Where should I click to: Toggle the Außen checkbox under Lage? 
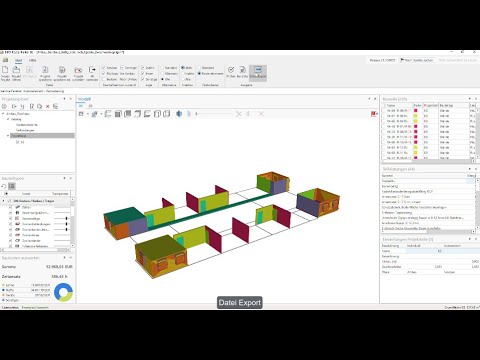tap(143, 68)
